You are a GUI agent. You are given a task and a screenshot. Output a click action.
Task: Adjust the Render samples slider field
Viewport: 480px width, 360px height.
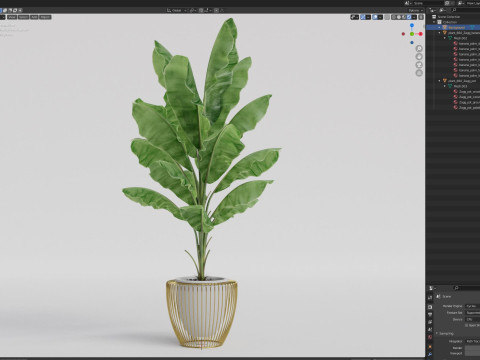point(472,348)
